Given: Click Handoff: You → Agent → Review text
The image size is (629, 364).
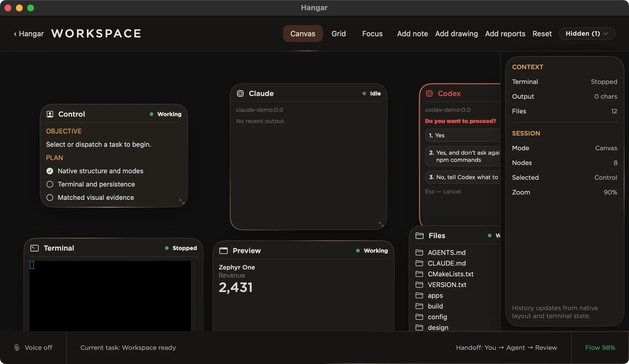Looking at the screenshot, I should coord(506,348).
